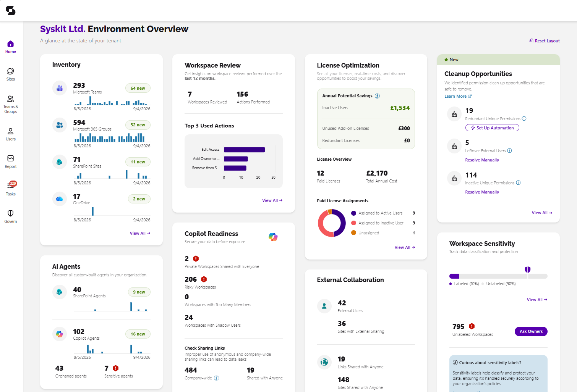Click the 43 Orphaned agents count

tap(59, 368)
